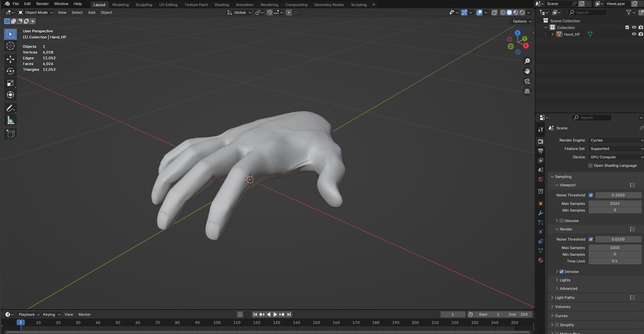Open the Tool properties tab

(x=541, y=129)
